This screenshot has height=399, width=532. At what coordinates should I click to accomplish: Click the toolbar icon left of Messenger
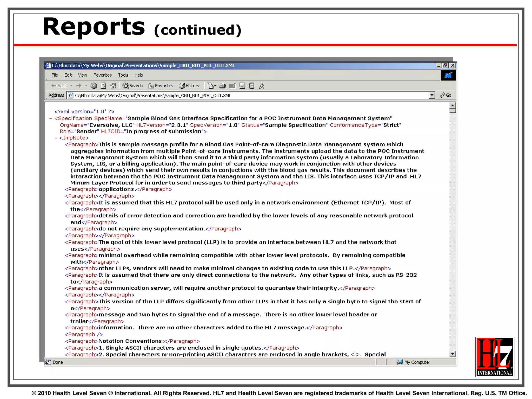point(251,85)
